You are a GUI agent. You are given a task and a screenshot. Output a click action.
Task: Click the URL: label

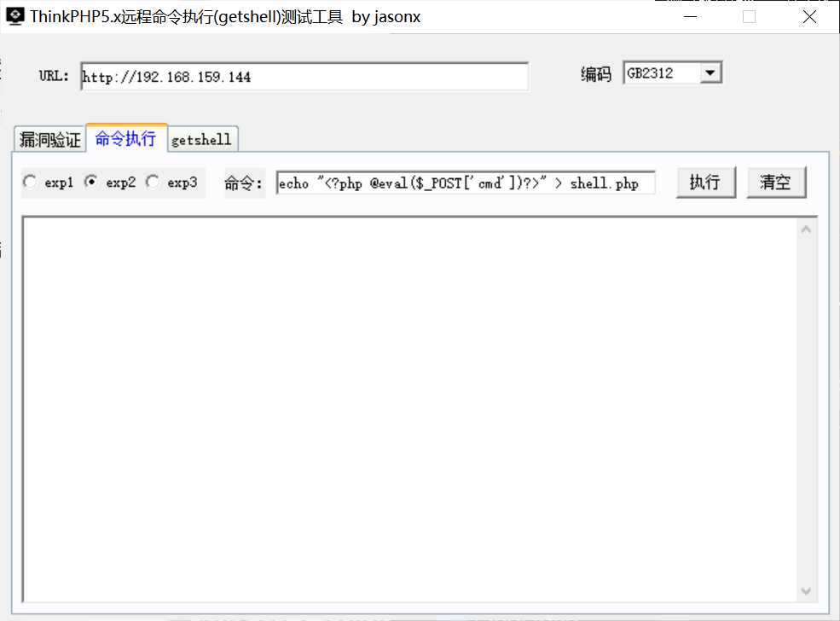click(x=54, y=76)
